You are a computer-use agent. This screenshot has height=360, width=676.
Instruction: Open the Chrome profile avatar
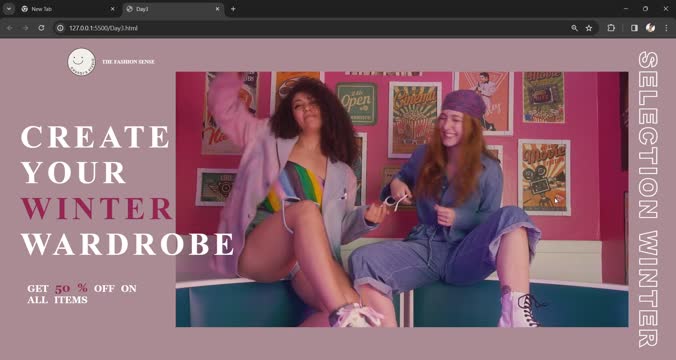click(650, 28)
